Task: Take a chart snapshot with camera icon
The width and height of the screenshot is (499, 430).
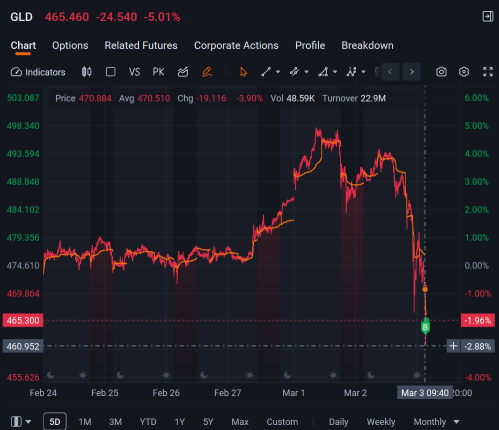Action: pyautogui.click(x=441, y=72)
